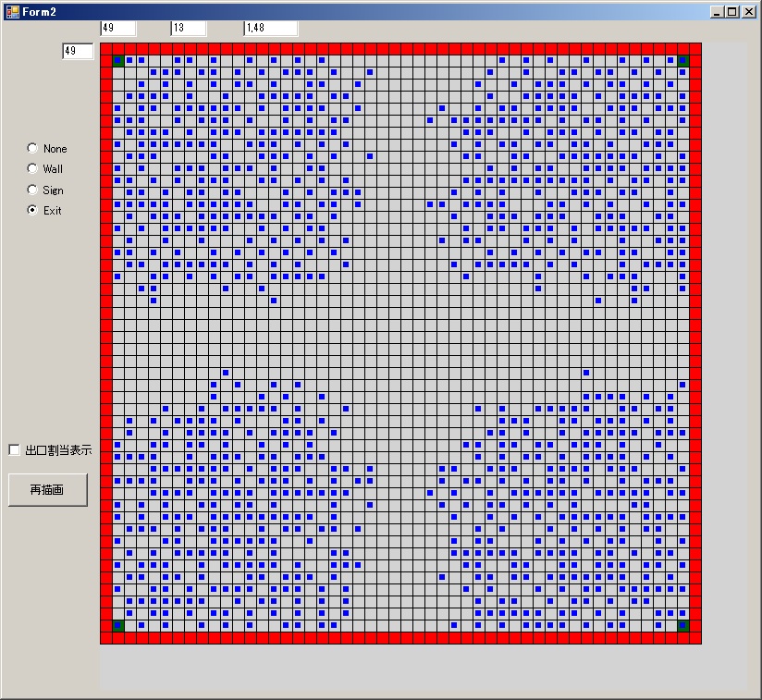Click the green exit cell in top-left corner
Screen dimensions: 762x700
pyautogui.click(x=118, y=61)
